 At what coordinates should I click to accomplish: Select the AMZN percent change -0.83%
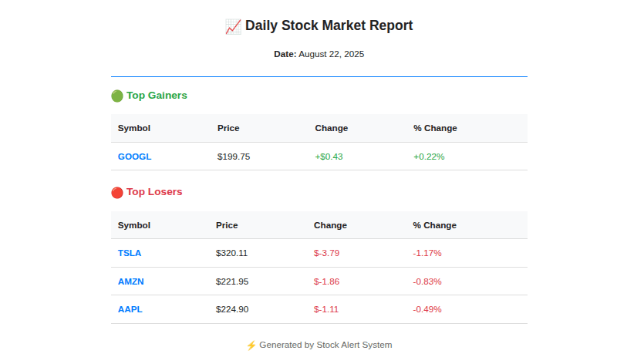(x=427, y=281)
